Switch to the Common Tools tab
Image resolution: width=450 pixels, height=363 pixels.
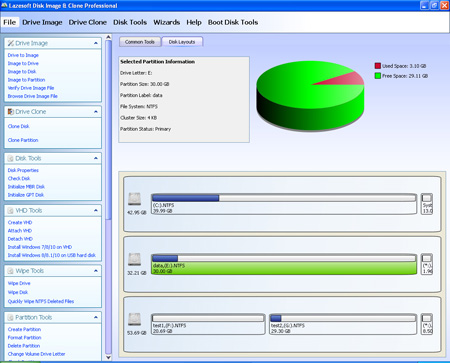[140, 42]
